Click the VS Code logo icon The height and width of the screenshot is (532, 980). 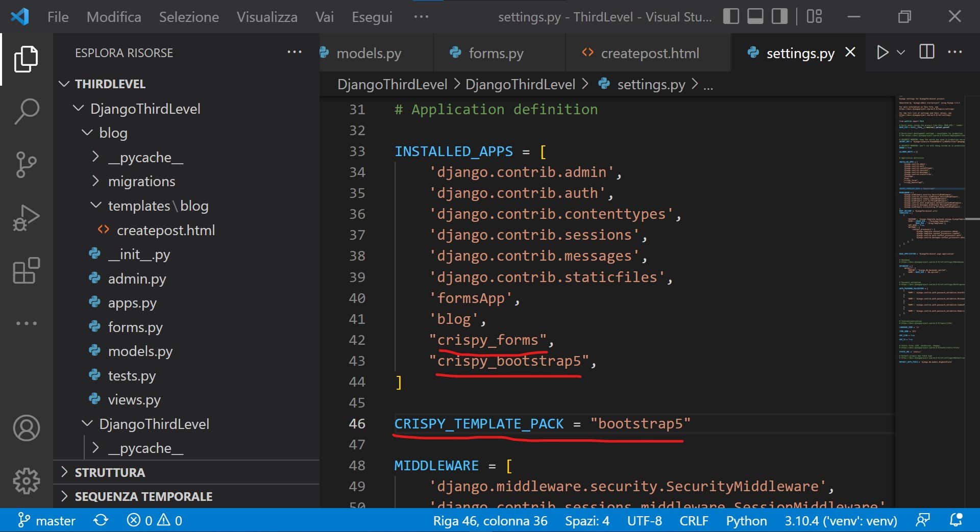coord(19,17)
